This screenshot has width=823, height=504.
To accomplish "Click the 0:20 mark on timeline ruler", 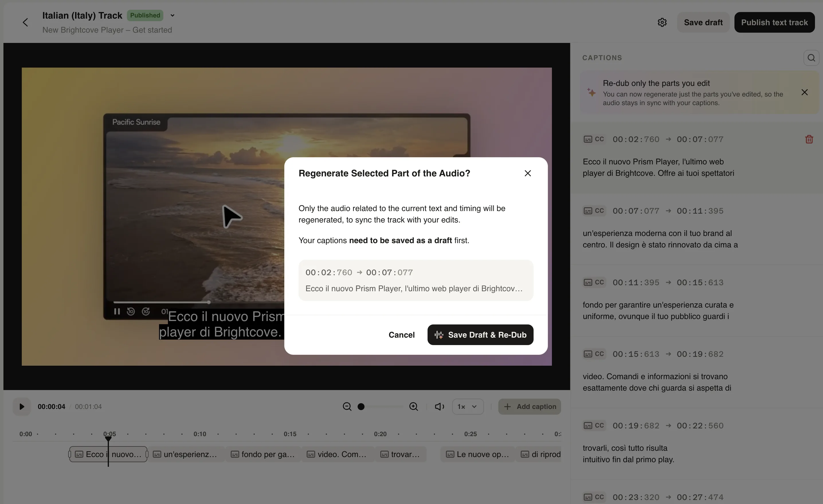I will click(380, 434).
